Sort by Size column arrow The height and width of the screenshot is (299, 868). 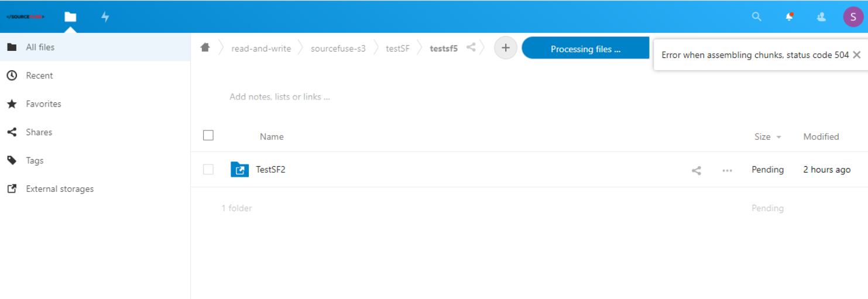pyautogui.click(x=778, y=137)
